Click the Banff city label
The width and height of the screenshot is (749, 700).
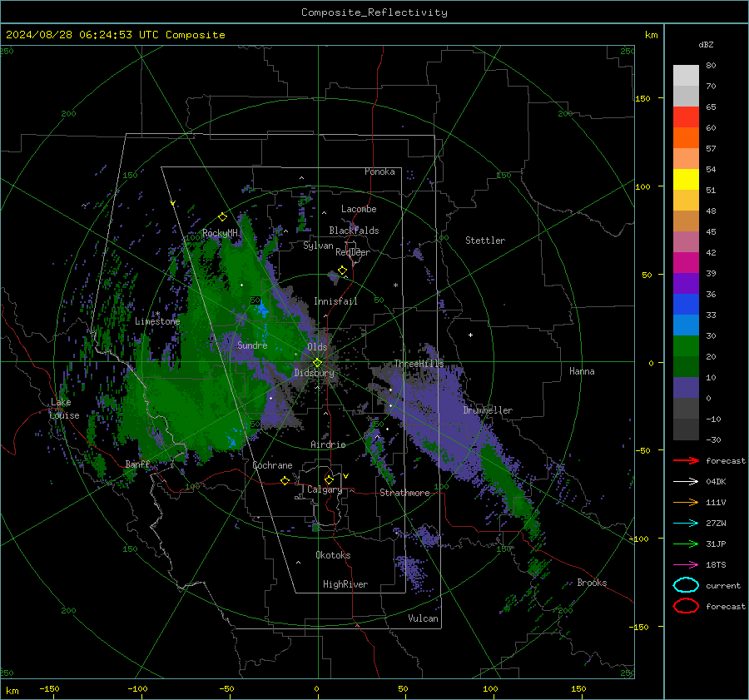[137, 464]
